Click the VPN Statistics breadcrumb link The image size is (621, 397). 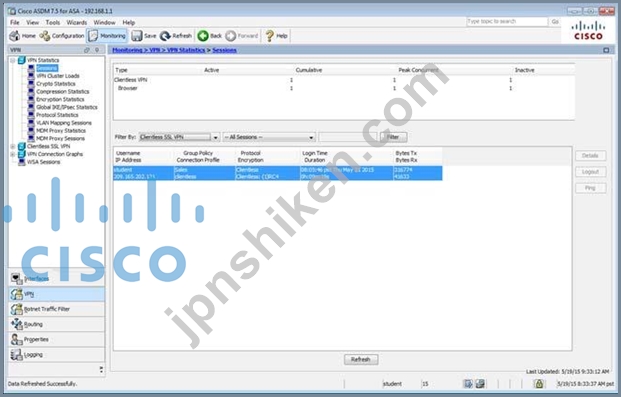coord(186,50)
